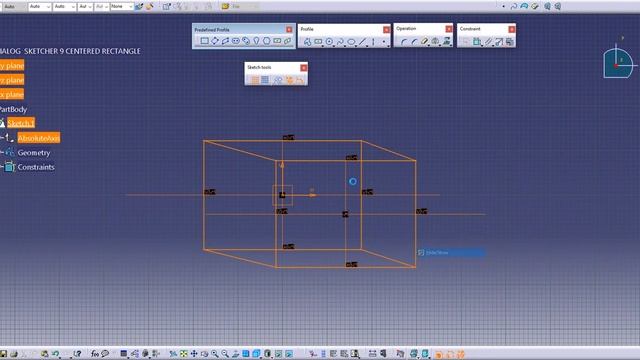Image resolution: width=640 pixels, height=360 pixels.
Task: Select the Spline tool in Profile toolbar
Action: click(340, 42)
